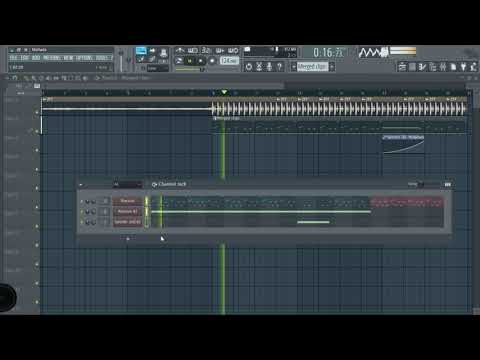Adjust the master volume slider
Image resolution: width=480 pixels, height=360 pixels.
pyautogui.click(x=121, y=60)
